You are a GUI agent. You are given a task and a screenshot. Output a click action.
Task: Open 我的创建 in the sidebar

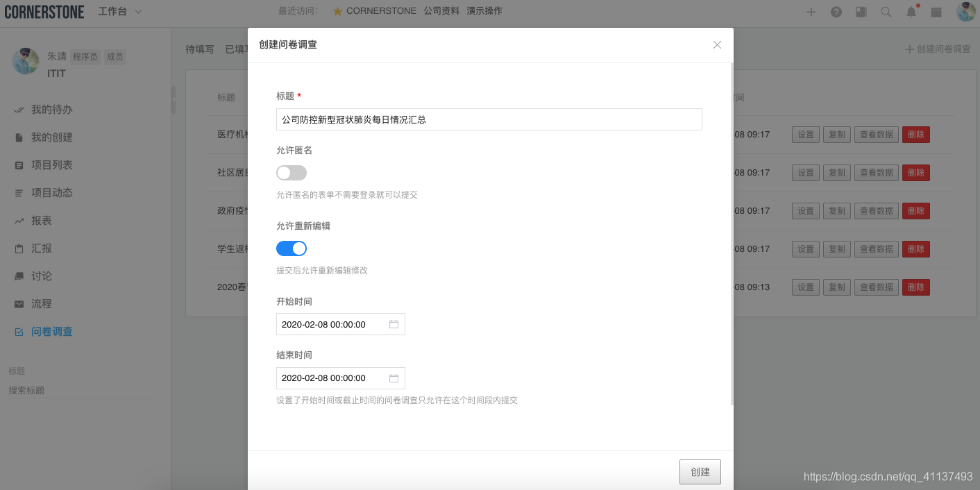(52, 137)
